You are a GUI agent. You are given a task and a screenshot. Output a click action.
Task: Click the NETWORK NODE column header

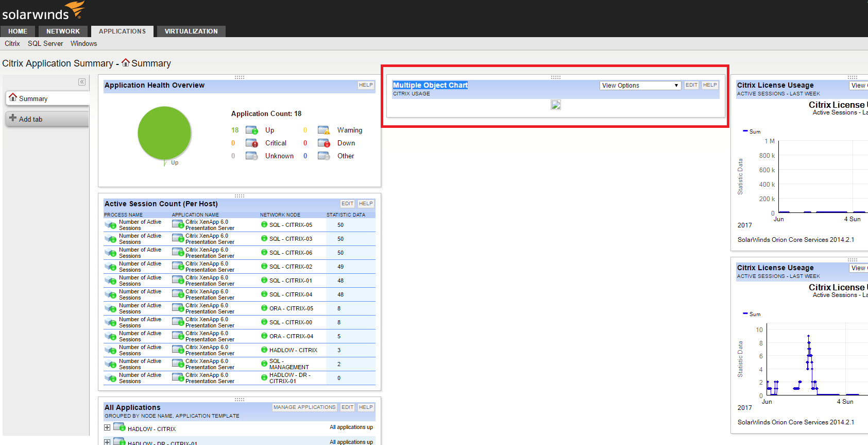point(280,215)
